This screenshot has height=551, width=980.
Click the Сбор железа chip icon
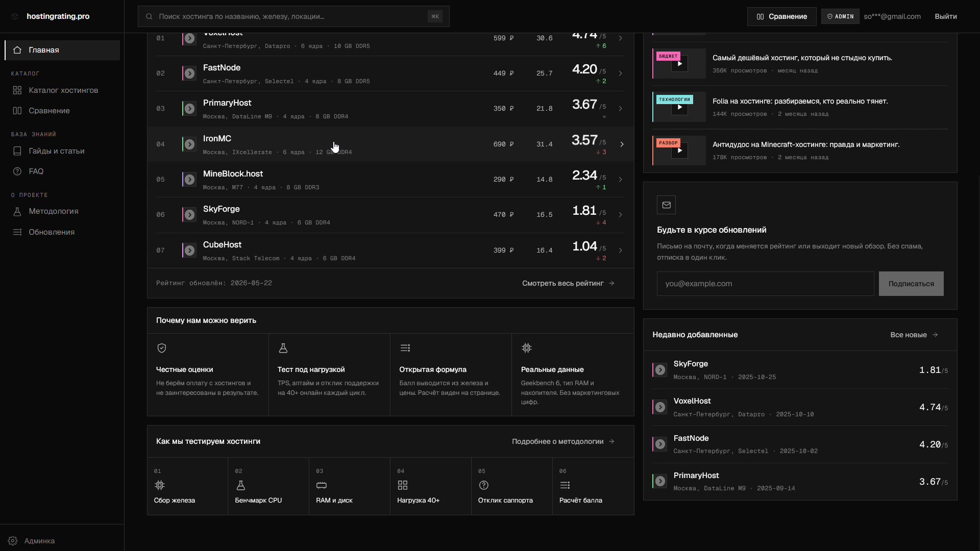coord(160,485)
